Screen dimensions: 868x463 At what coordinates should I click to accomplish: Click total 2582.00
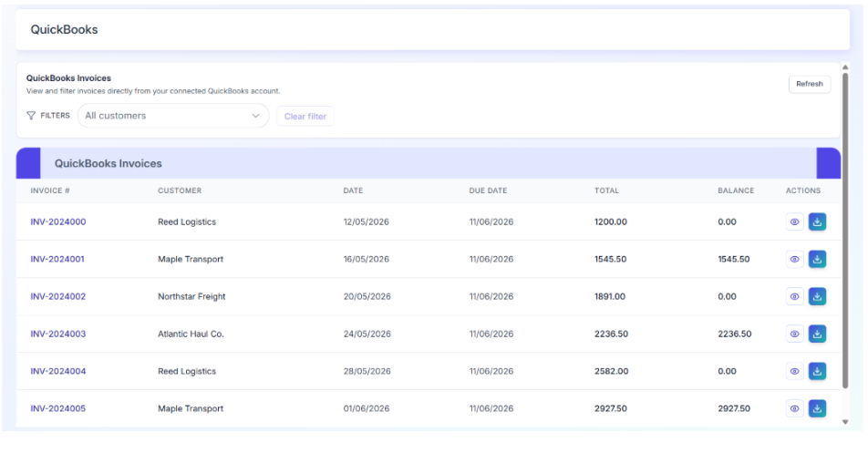[611, 371]
